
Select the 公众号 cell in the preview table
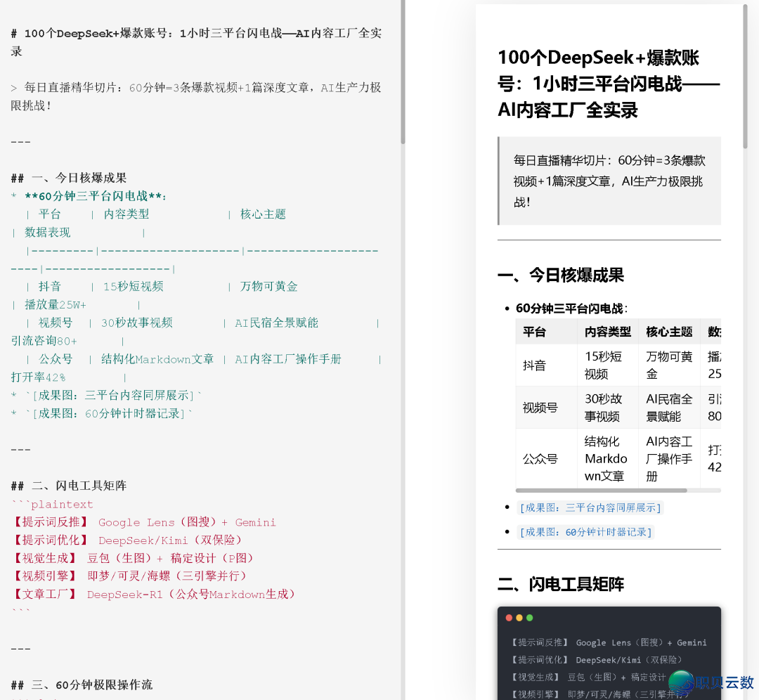pos(547,458)
